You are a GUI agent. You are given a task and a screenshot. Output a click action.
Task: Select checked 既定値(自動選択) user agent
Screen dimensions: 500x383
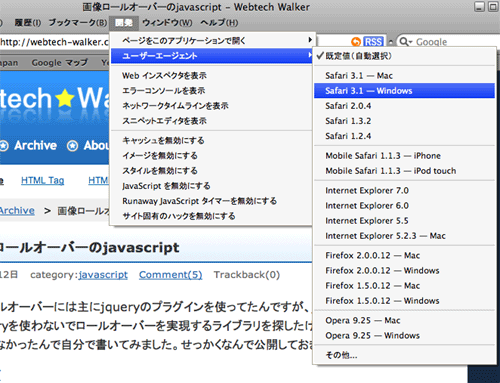coord(404,56)
